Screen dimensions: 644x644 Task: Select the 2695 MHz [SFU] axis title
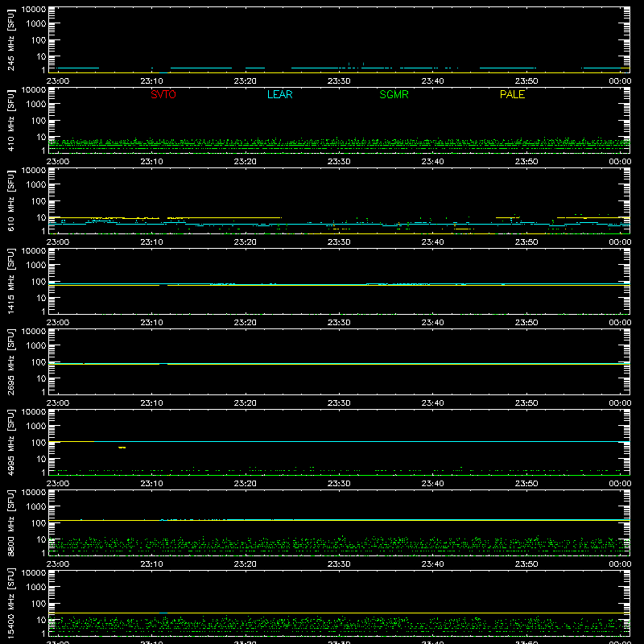click(10, 362)
